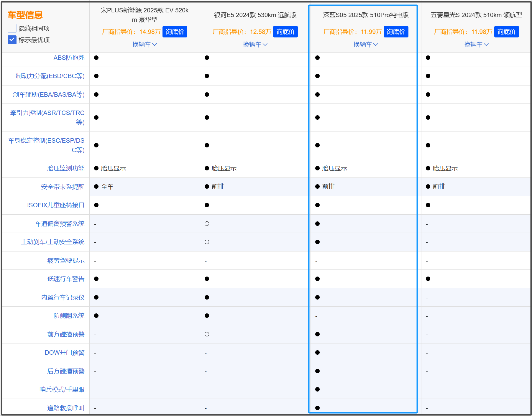Screen dimensions: 532x416
Task: Open the 安全带未系提醒 link
Action: [63, 187]
